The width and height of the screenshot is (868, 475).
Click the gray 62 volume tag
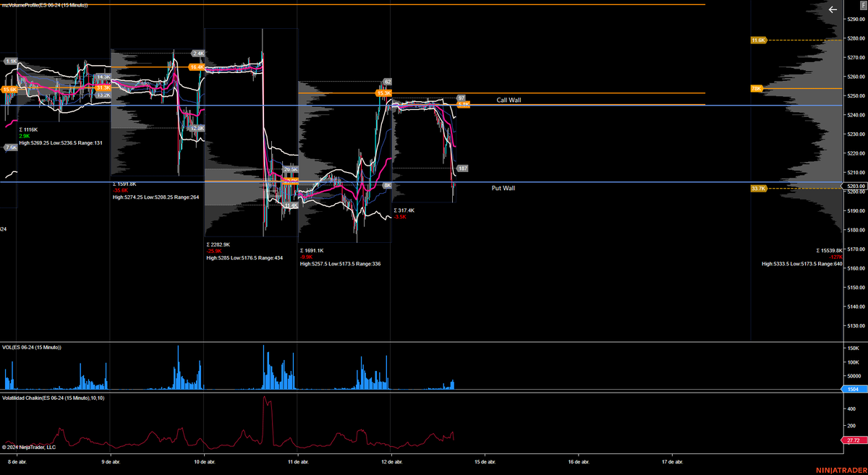388,82
